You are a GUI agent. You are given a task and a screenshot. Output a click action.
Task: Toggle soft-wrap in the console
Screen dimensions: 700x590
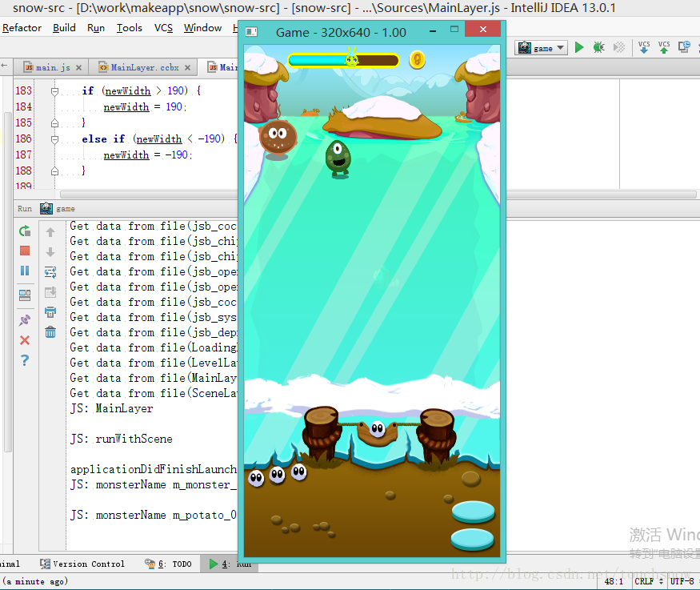50,272
